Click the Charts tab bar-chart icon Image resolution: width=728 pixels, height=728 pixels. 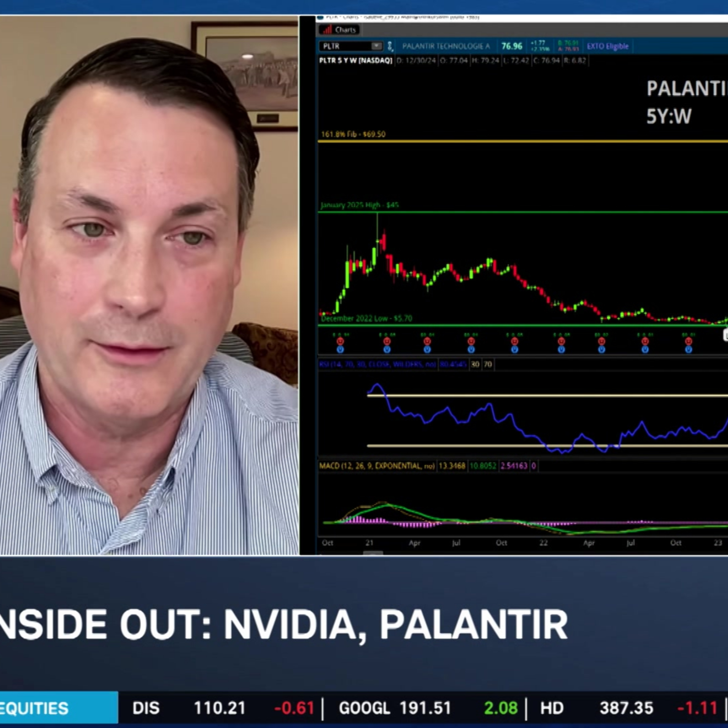click(327, 30)
